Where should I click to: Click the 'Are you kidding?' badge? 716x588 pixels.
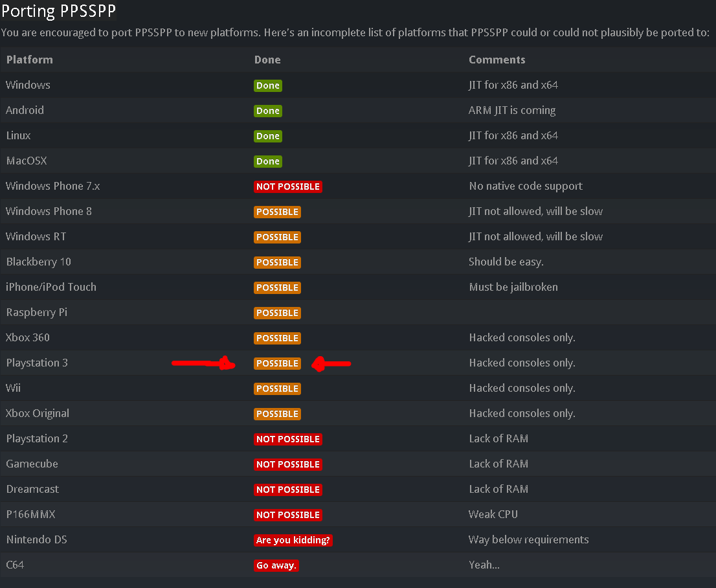coord(293,540)
